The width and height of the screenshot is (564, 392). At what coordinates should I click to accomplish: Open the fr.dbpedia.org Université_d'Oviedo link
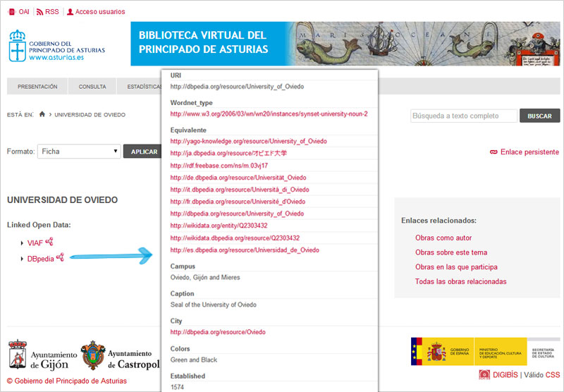238,202
